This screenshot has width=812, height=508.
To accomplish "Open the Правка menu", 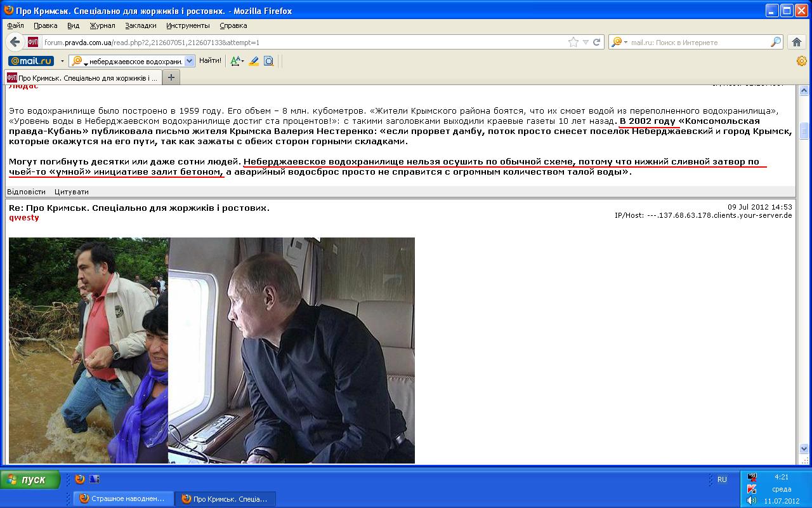I will pyautogui.click(x=46, y=25).
